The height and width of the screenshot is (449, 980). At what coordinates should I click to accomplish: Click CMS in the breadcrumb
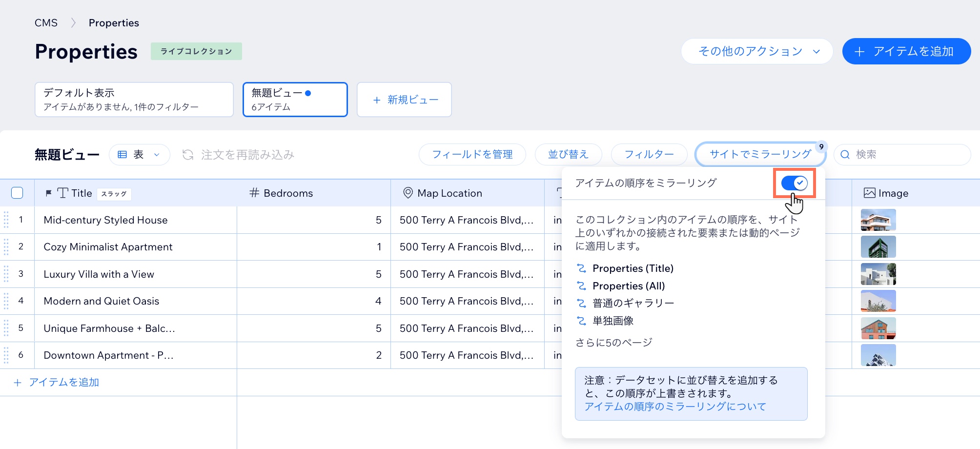[46, 23]
